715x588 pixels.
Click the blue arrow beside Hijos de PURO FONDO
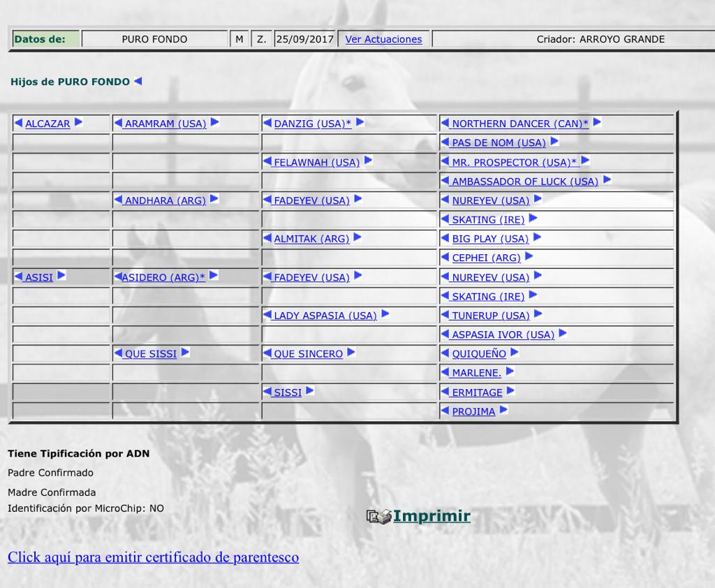(x=138, y=81)
